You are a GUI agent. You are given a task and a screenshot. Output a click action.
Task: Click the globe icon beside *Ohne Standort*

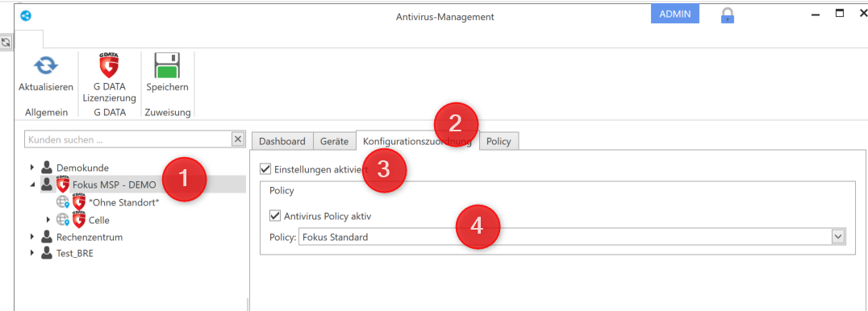[63, 203]
